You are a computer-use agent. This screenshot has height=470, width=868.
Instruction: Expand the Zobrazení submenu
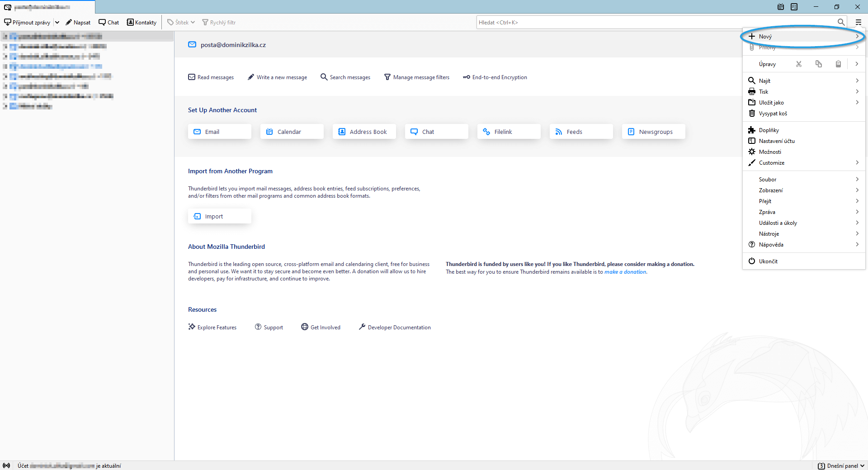(x=804, y=190)
